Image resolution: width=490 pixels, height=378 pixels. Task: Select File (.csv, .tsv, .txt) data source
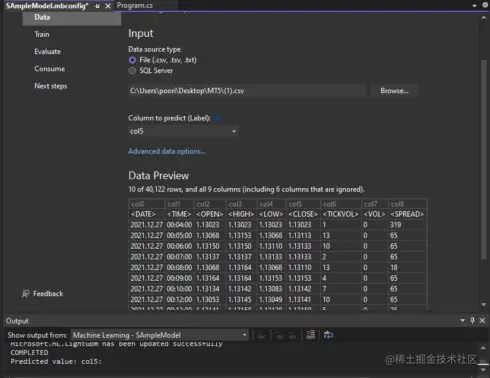coord(132,60)
